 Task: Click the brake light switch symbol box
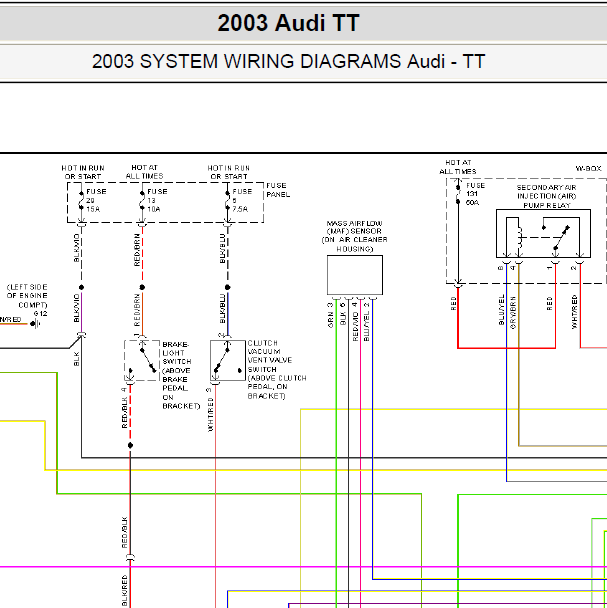[142, 361]
